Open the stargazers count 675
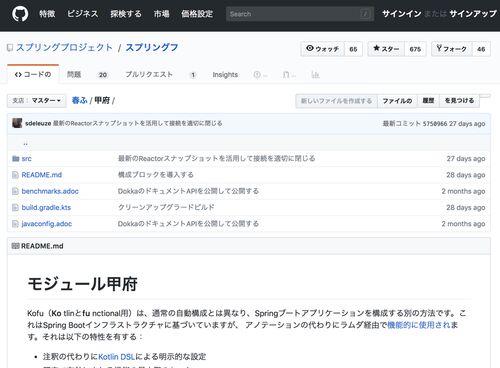Viewport: 500px width, 368px height. coord(415,49)
